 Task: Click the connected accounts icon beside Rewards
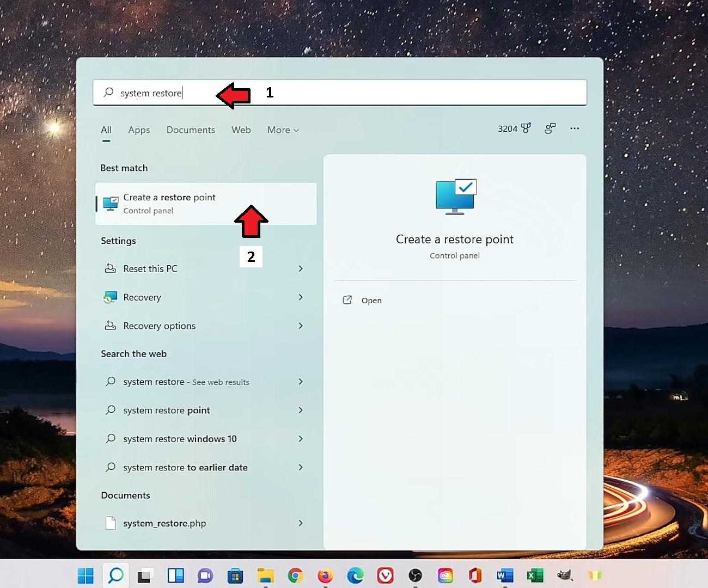pos(550,128)
